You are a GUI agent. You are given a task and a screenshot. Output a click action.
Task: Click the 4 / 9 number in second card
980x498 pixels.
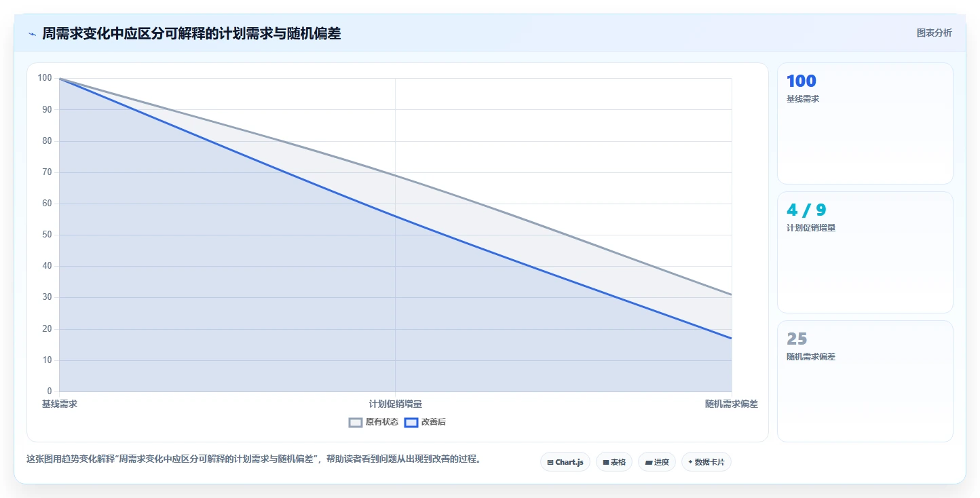click(806, 210)
